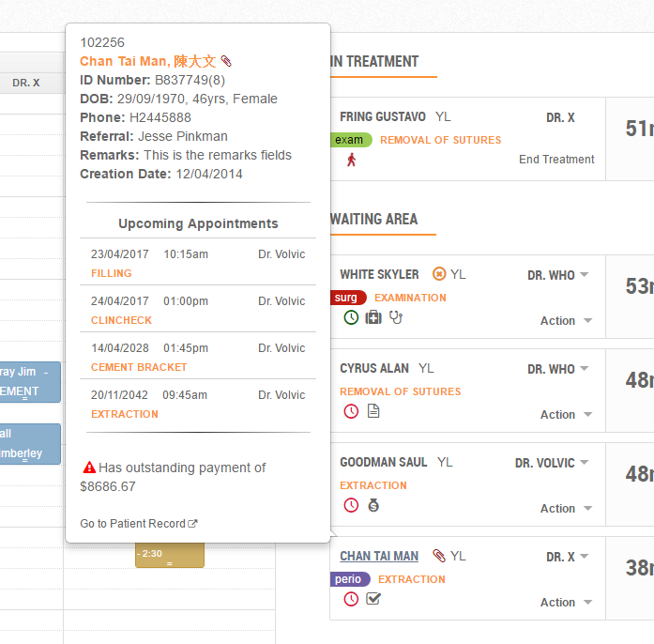The height and width of the screenshot is (644, 654).
Task: Open the Go to Patient Record link
Action: (139, 524)
